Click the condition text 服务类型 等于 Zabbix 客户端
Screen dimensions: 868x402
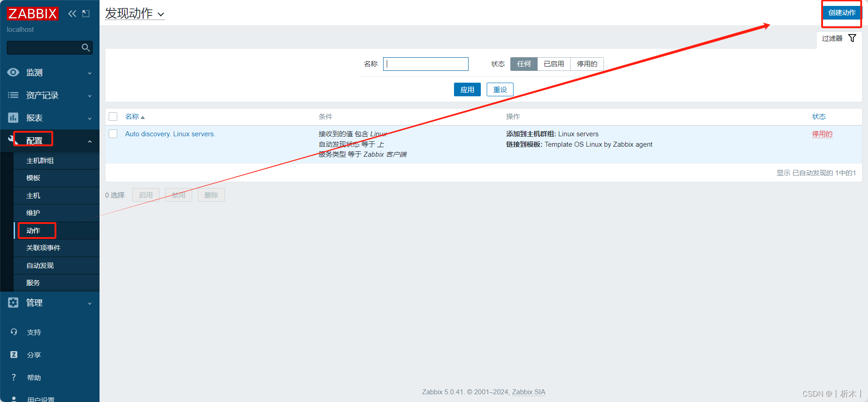(363, 154)
